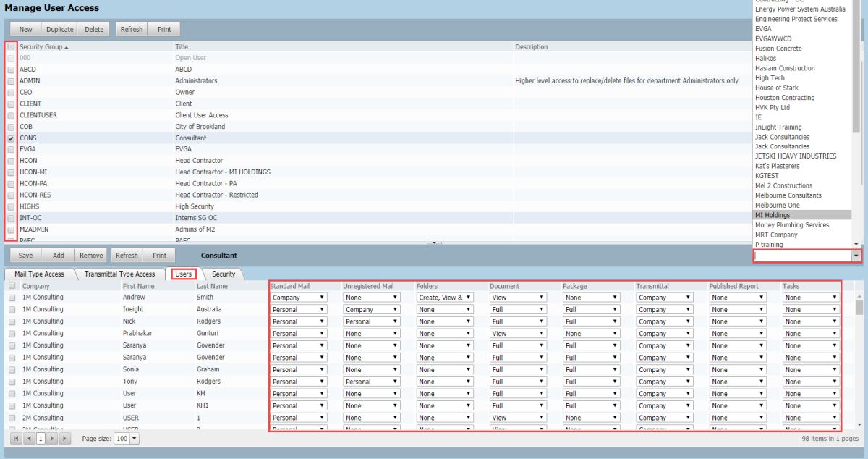Click the company combo box arrow
The image size is (868, 459).
856,256
